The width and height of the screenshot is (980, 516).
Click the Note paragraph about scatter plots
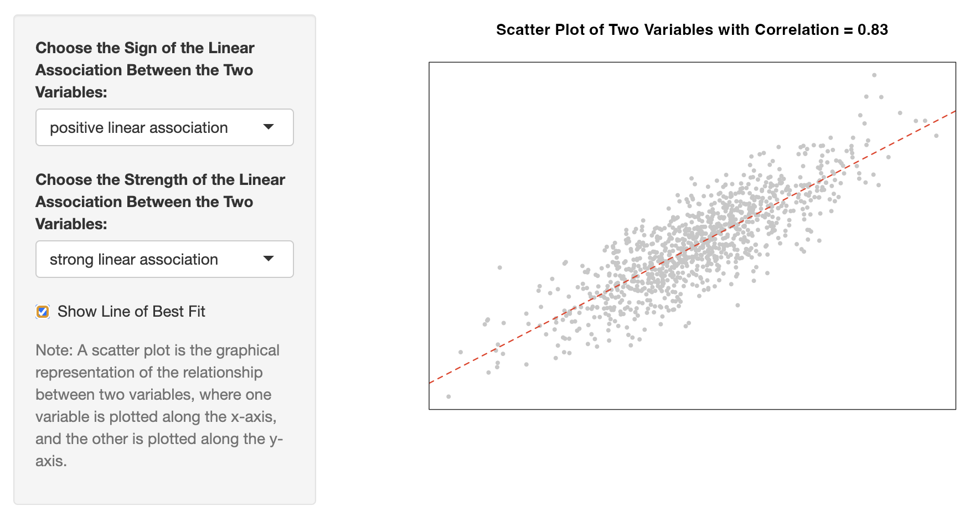click(159, 405)
